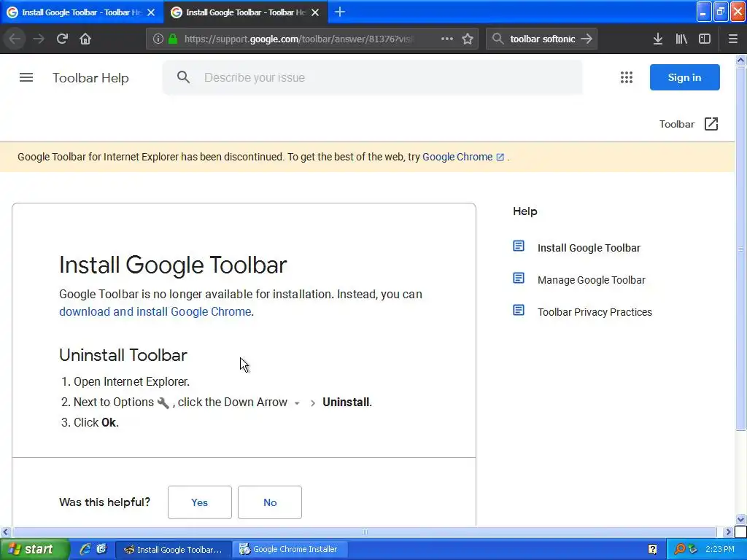
Task: Click the Toolbar product link
Action: pyautogui.click(x=676, y=124)
